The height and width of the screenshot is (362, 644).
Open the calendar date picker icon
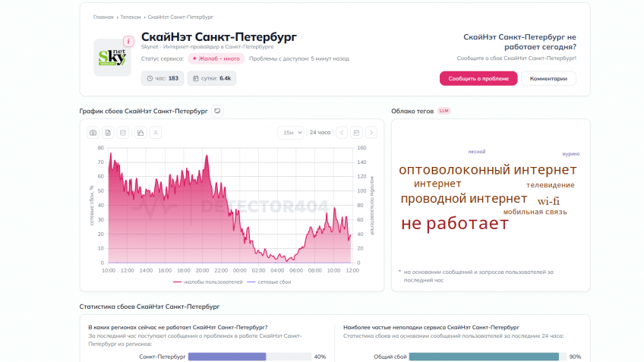pyautogui.click(x=356, y=133)
